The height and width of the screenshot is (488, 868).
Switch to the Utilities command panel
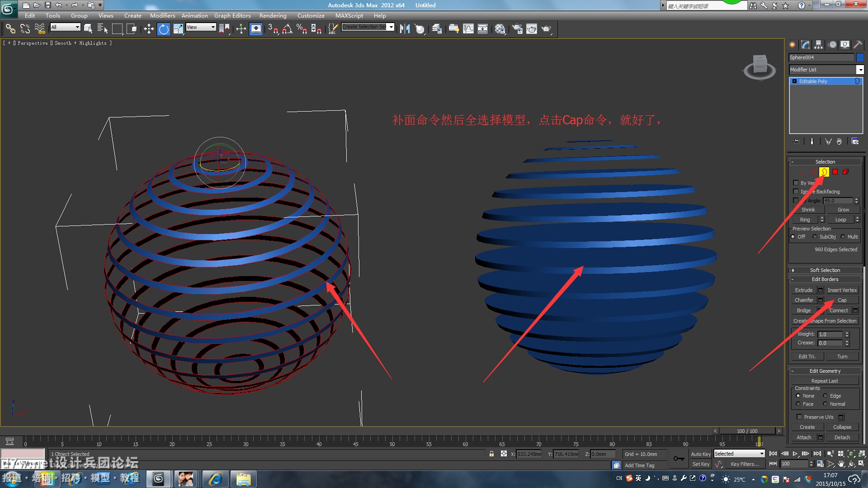click(x=858, y=44)
